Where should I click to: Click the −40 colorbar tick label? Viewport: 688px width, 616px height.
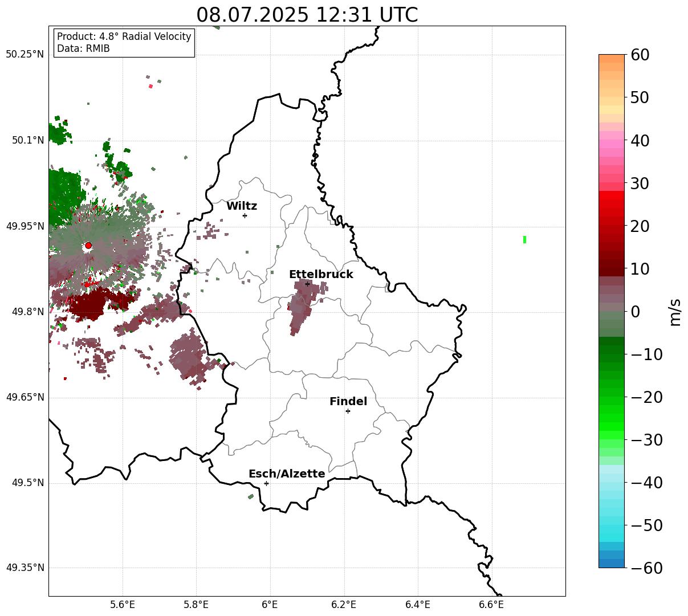[x=647, y=483]
